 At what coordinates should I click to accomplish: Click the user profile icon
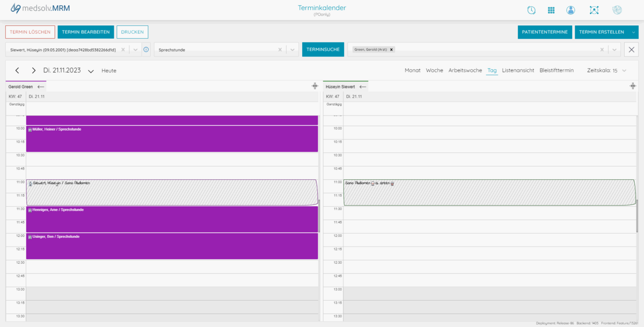570,10
